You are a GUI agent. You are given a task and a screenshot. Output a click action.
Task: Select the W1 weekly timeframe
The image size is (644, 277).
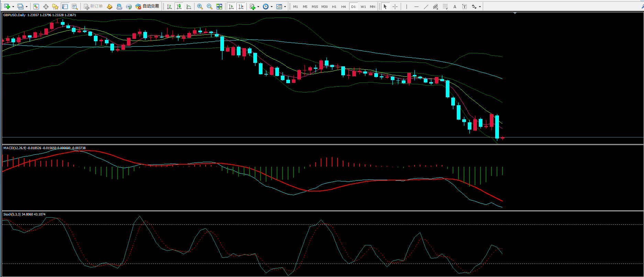363,7
